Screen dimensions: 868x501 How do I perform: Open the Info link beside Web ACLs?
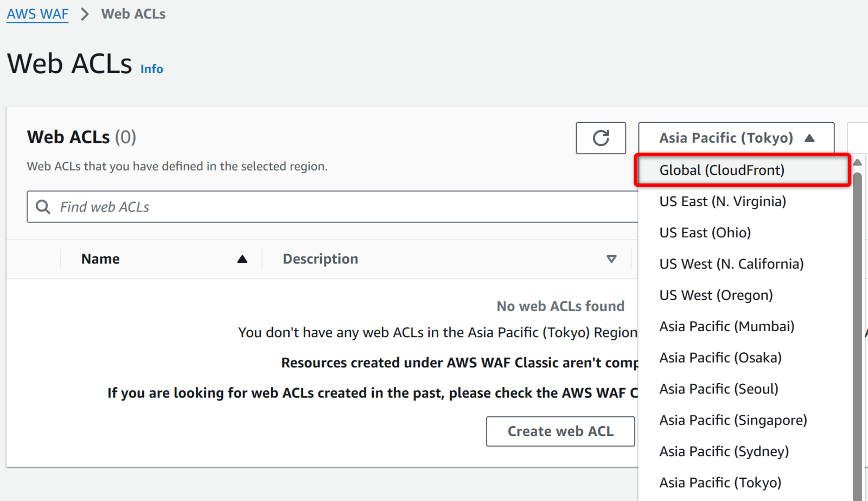[x=152, y=69]
